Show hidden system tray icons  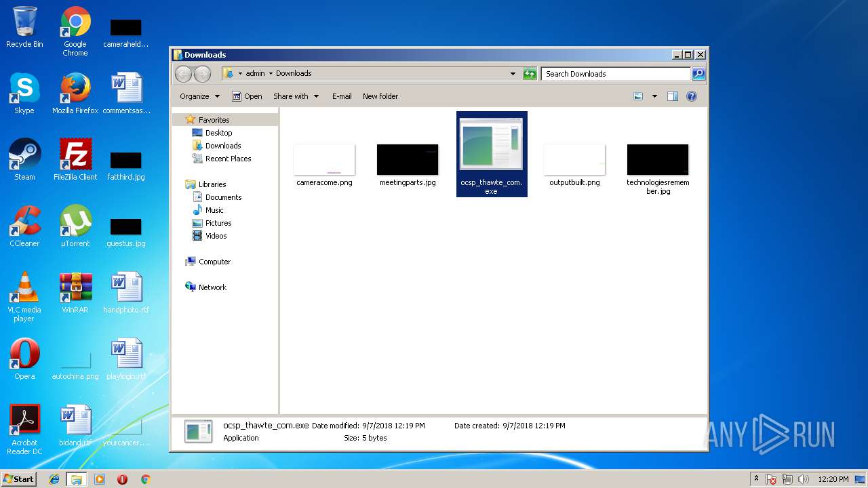[756, 479]
